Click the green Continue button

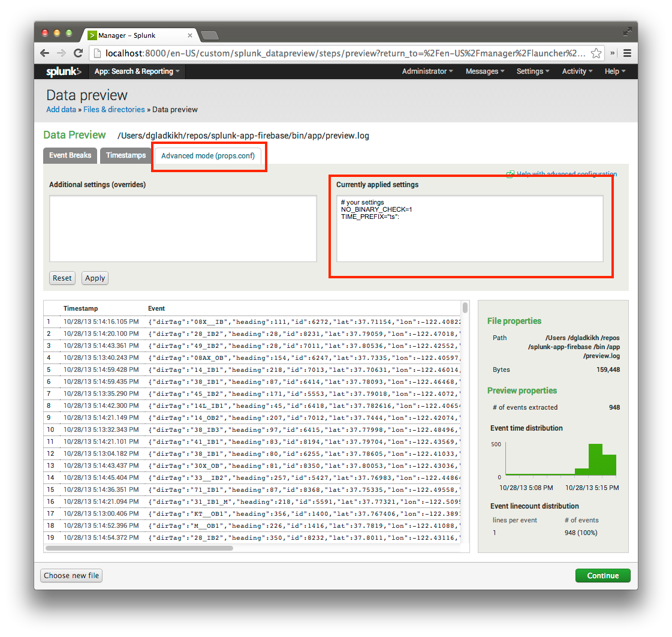[602, 576]
